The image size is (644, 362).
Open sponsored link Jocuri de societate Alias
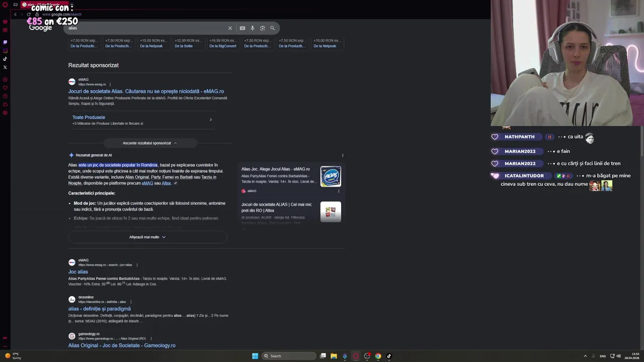[x=146, y=92]
